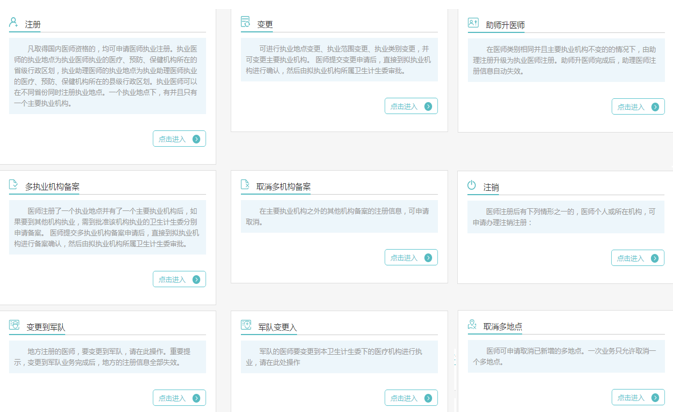Image resolution: width=673 pixels, height=412 pixels.
Task: Click the 变更到军队 heading
Action: [45, 327]
